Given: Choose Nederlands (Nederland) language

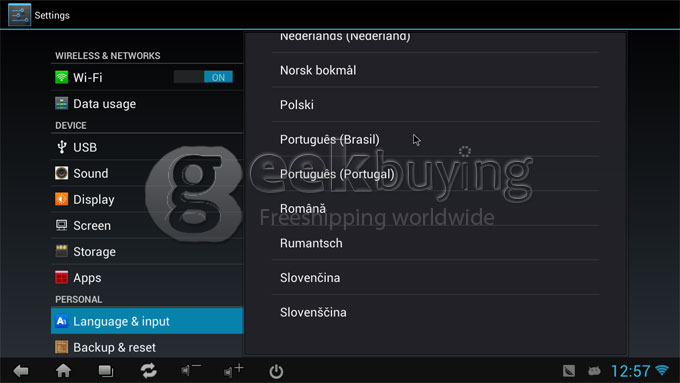Looking at the screenshot, I should coord(436,43).
